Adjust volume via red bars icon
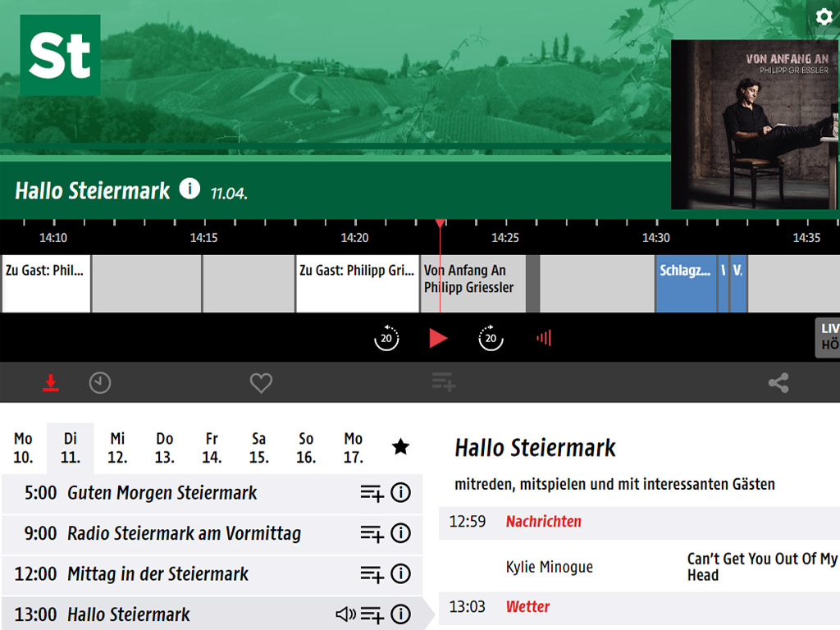The width and height of the screenshot is (840, 630). (x=544, y=338)
